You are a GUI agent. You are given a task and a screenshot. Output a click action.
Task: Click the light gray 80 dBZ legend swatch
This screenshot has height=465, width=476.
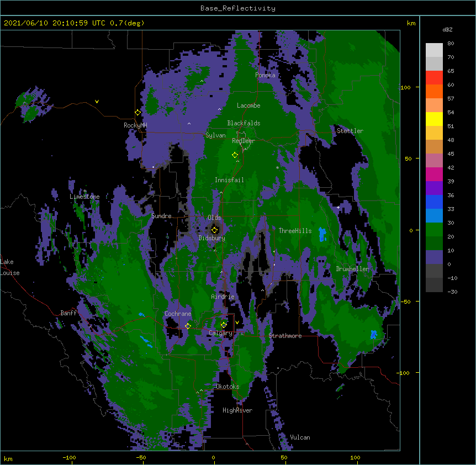(x=434, y=50)
